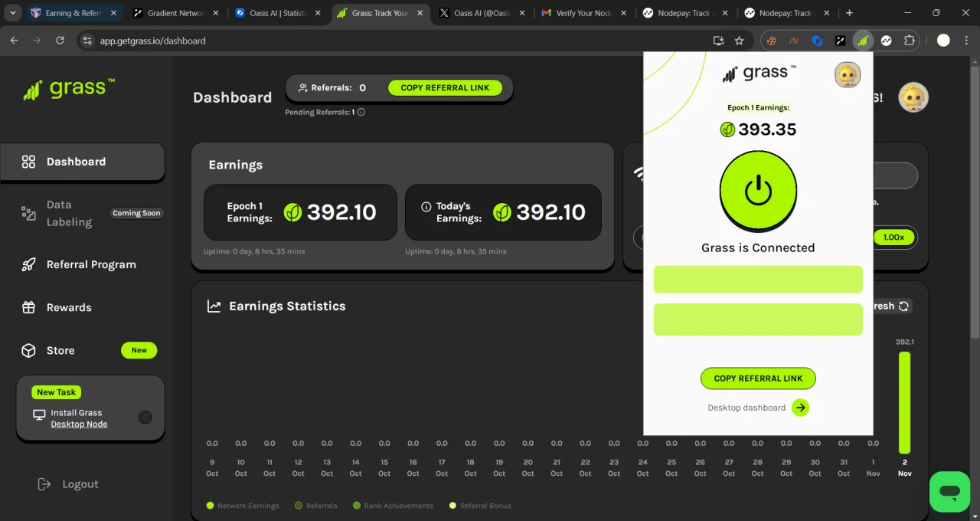This screenshot has width=980, height=521.
Task: Switch to Oasis AI Statistics tab
Action: [277, 13]
